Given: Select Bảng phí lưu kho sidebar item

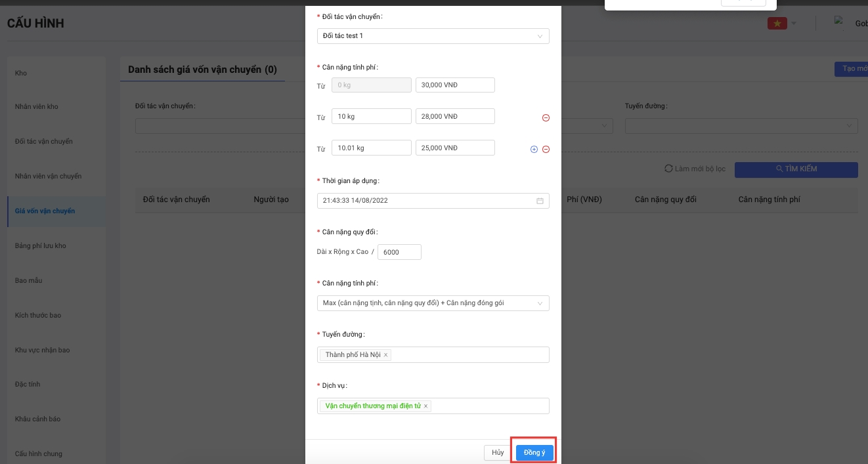Looking at the screenshot, I should tap(41, 246).
